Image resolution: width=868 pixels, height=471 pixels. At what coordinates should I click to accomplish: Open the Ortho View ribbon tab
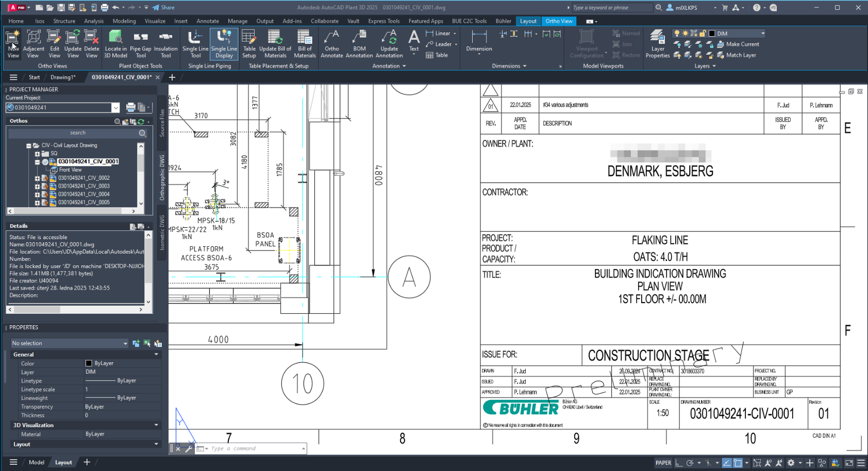[x=559, y=21]
